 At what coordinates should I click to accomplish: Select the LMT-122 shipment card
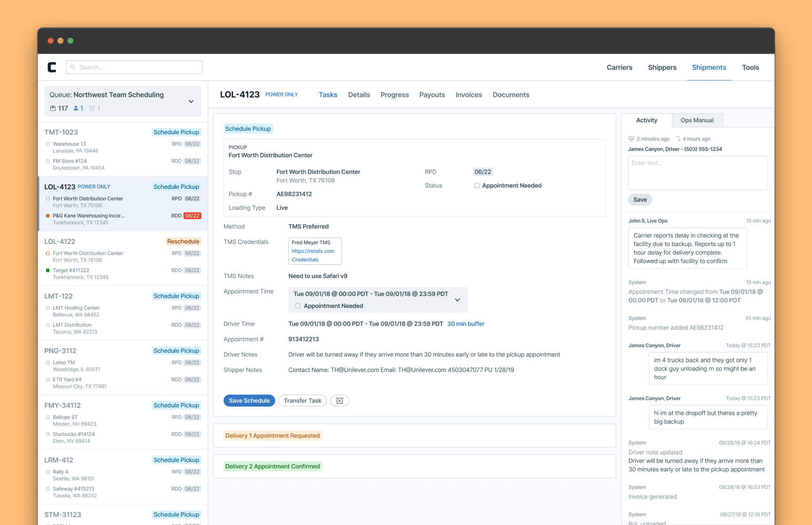point(123,313)
